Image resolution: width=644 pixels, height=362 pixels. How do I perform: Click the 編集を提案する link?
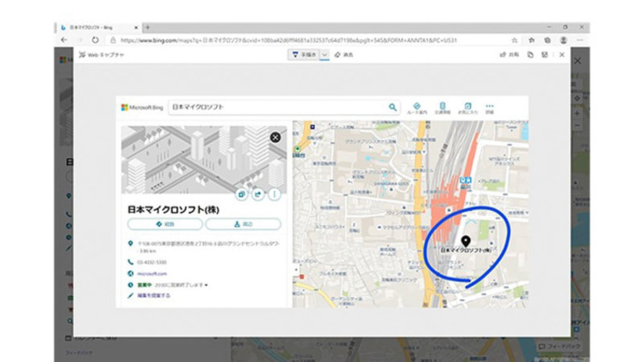coord(154,296)
